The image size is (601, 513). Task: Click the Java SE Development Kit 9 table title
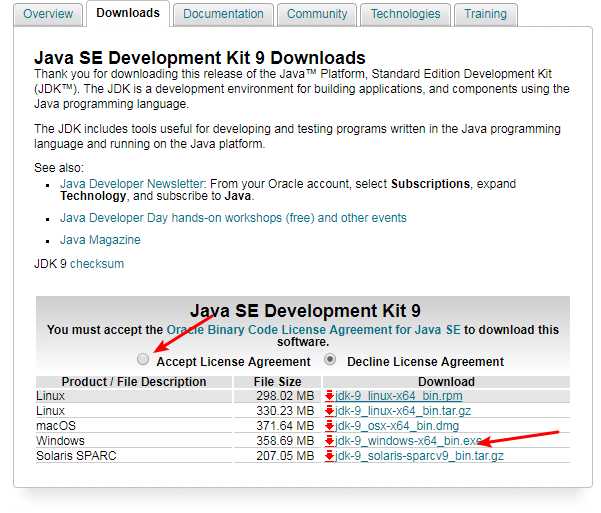305,311
